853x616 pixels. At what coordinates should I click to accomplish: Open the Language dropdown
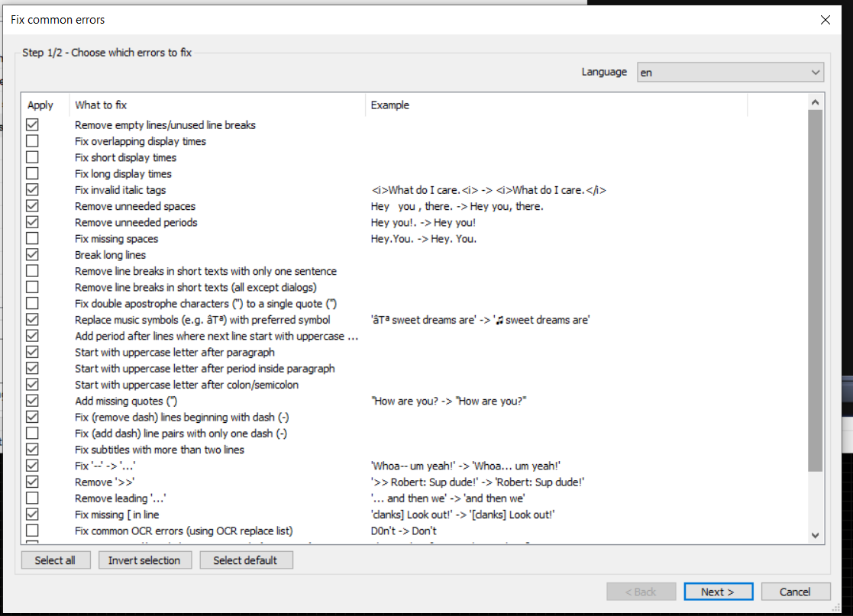point(729,72)
